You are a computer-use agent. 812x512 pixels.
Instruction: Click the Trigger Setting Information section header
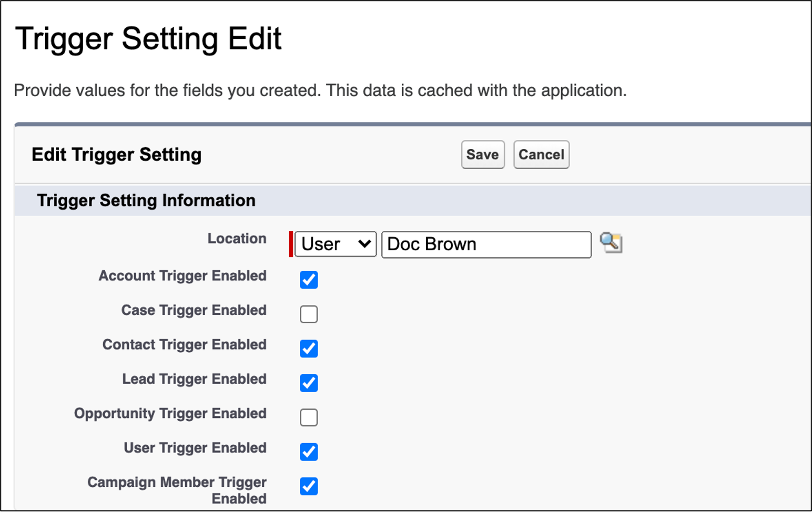[x=146, y=200]
